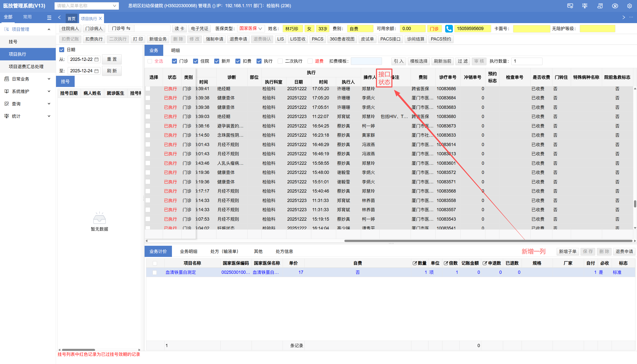The height and width of the screenshot is (364, 637).
Task: Click the 刷新 button
Action: (112, 71)
